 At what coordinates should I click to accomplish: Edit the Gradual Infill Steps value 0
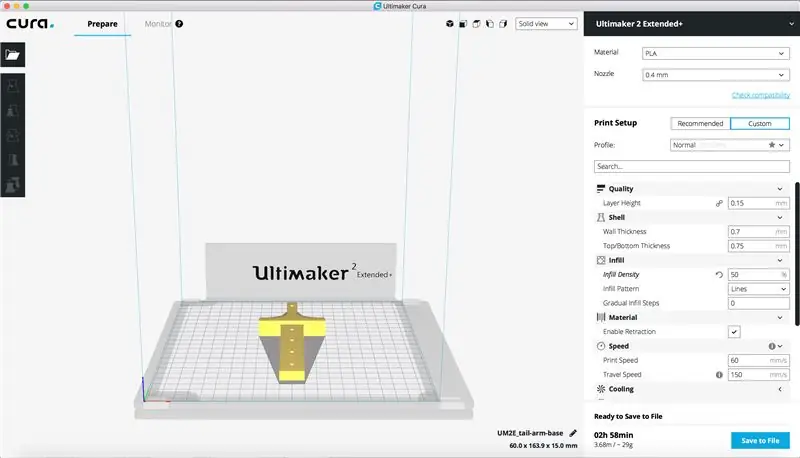tap(758, 303)
